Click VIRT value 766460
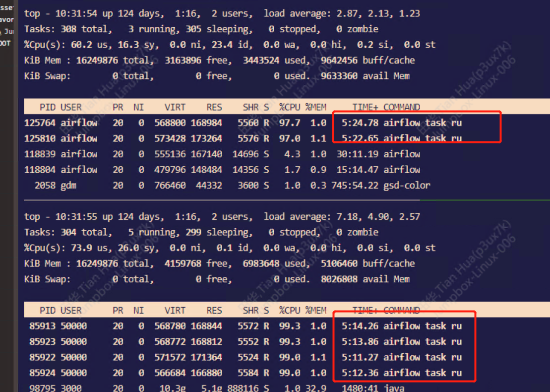Image resolution: width=550 pixels, height=392 pixels. click(170, 185)
